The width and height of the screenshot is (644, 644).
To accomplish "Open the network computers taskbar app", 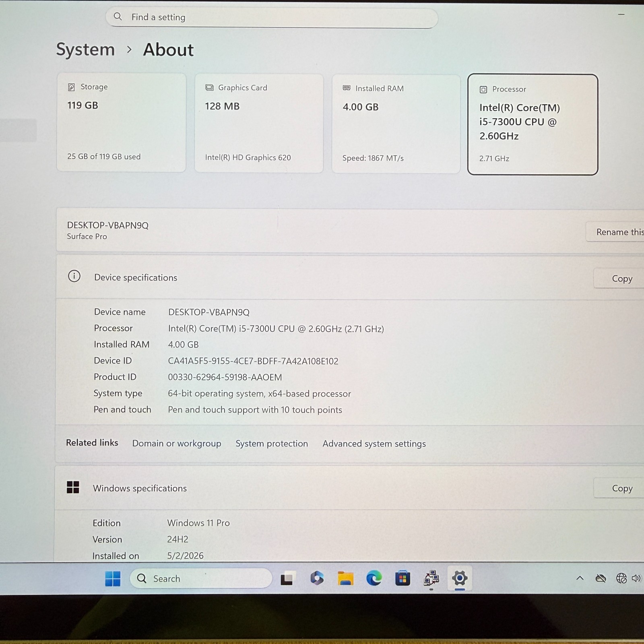I will (431, 578).
